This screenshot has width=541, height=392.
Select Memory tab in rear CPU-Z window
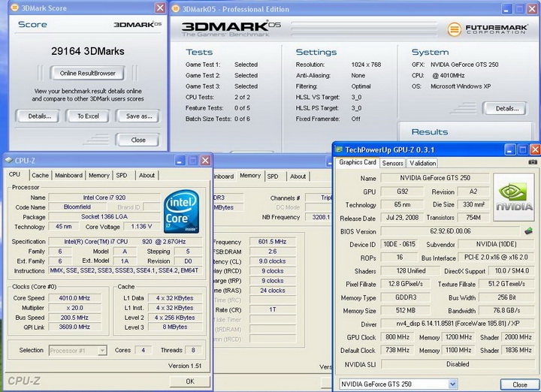[250, 176]
